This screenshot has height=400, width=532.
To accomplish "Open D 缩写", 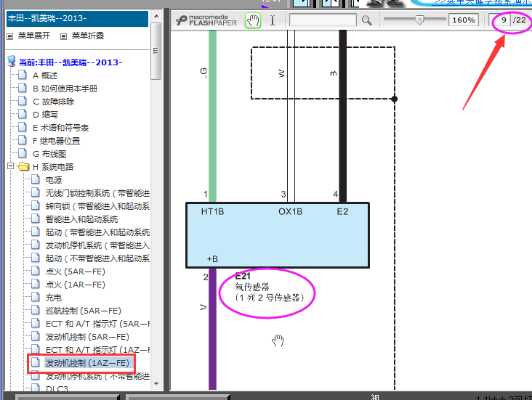I will pos(45,115).
